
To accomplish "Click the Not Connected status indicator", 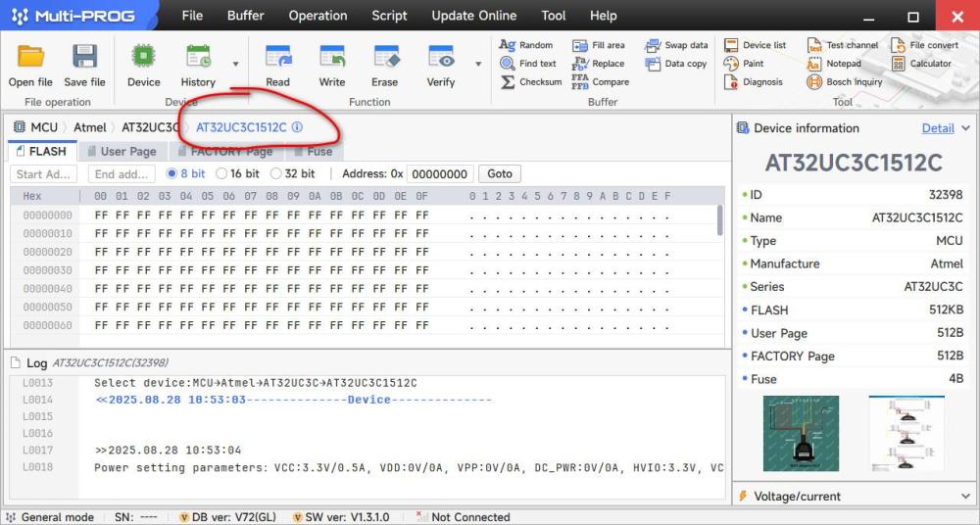I will pos(464,517).
